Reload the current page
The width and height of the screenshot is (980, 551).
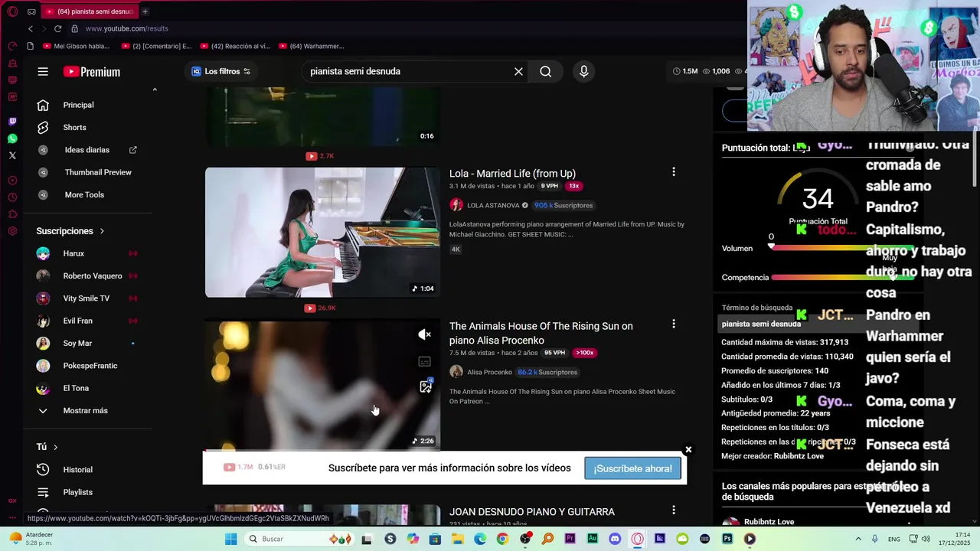coord(57,28)
